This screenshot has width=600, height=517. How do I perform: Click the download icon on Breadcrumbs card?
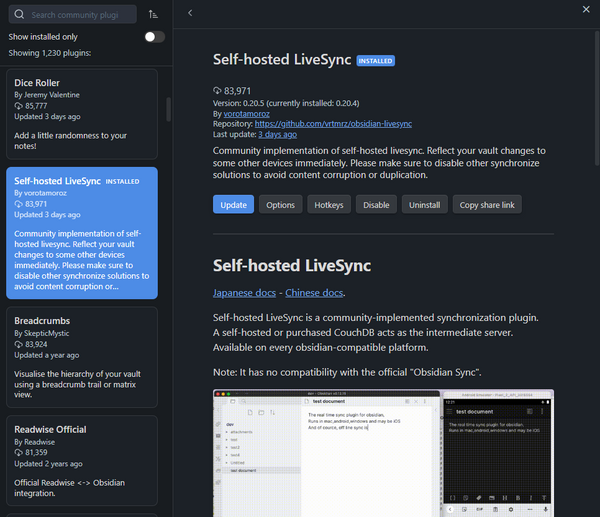[x=18, y=344]
